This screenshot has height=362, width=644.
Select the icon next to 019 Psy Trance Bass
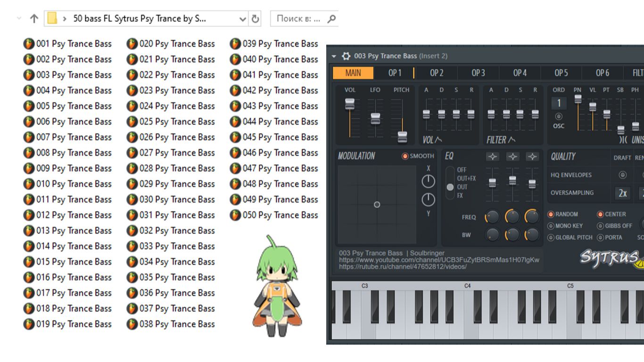tap(29, 324)
